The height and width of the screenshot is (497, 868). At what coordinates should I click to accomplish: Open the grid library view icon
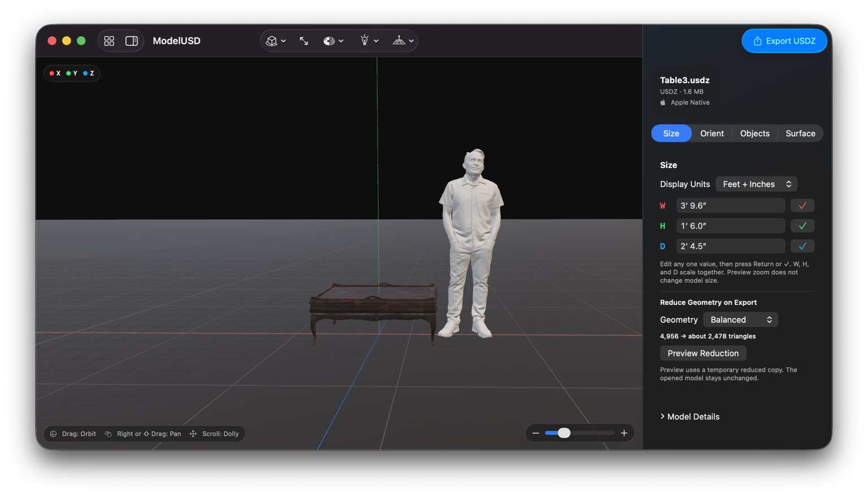pos(109,41)
